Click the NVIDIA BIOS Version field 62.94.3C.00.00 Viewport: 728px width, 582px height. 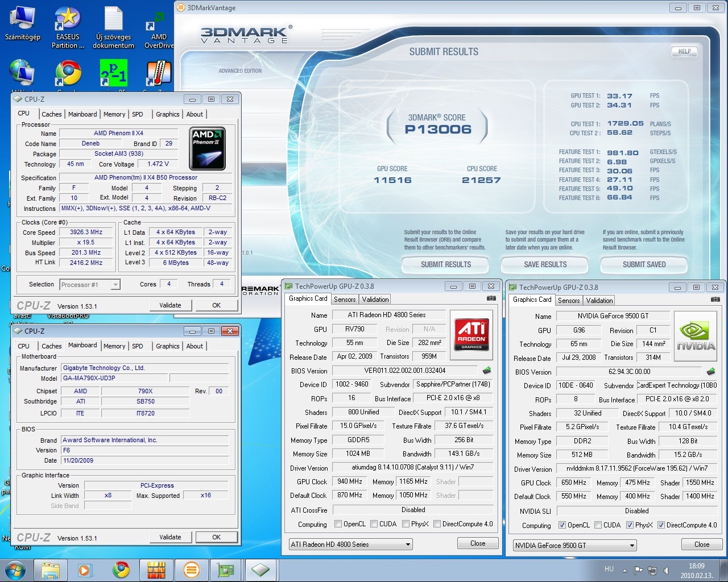point(629,372)
